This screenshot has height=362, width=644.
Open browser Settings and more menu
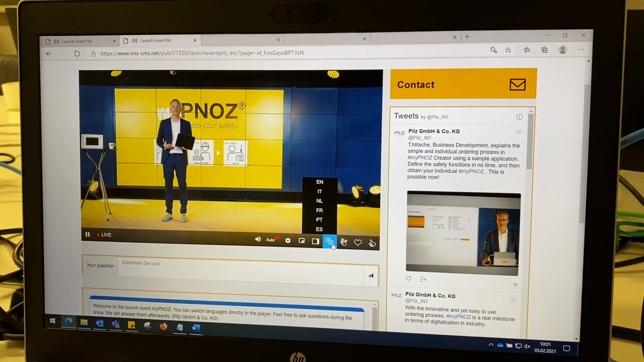tap(581, 49)
